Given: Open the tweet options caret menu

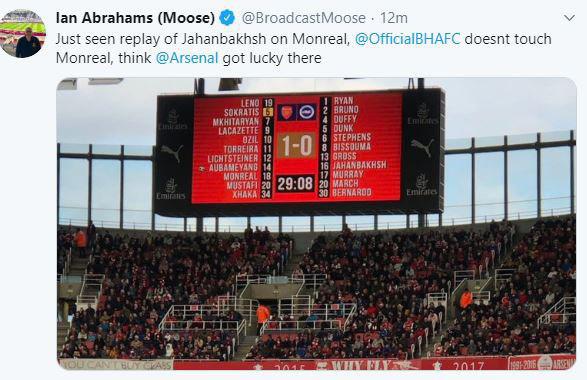Looking at the screenshot, I should (569, 18).
